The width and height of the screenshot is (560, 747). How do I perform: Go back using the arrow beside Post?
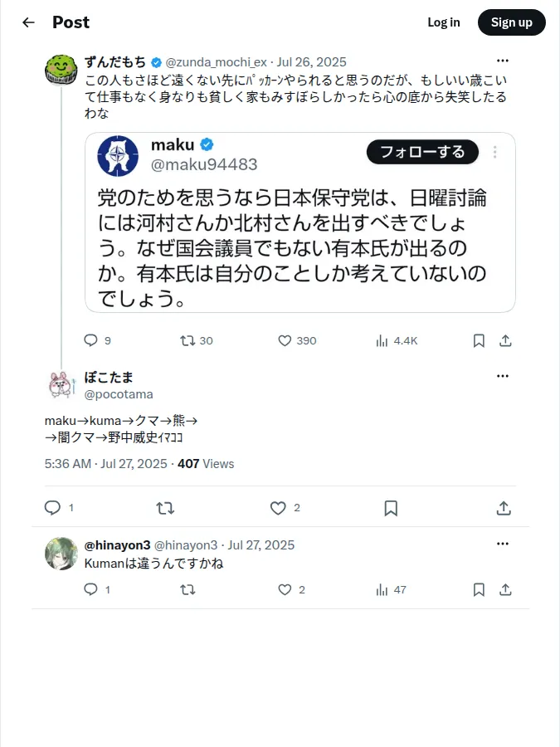28,22
